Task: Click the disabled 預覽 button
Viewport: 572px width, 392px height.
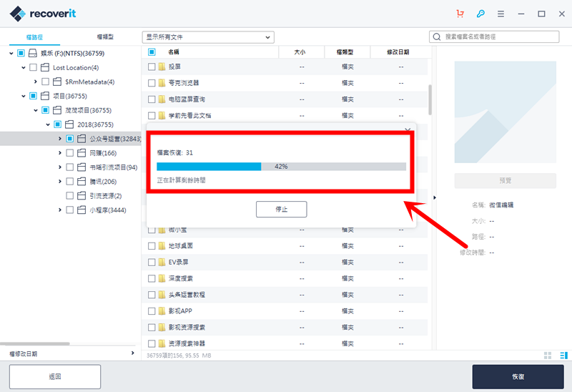Action: [x=506, y=181]
